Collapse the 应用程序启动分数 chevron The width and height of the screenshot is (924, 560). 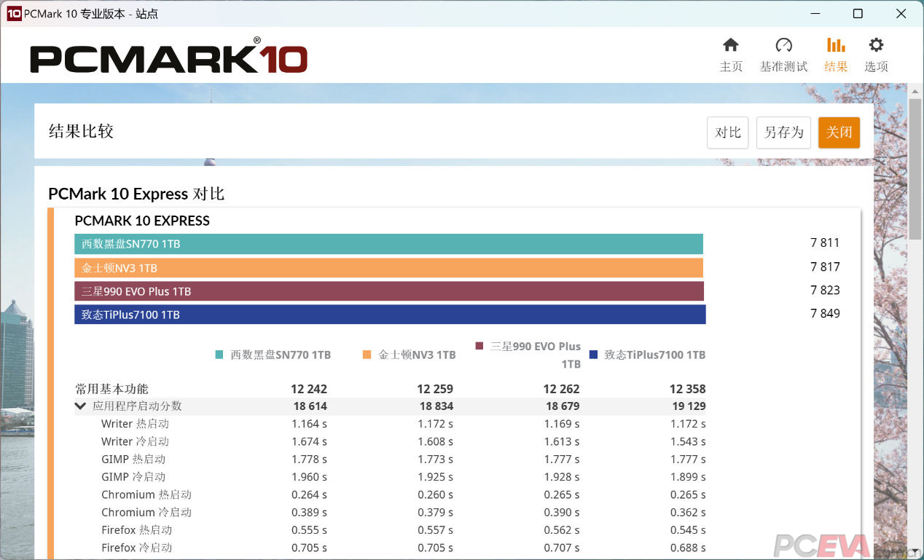(81, 406)
